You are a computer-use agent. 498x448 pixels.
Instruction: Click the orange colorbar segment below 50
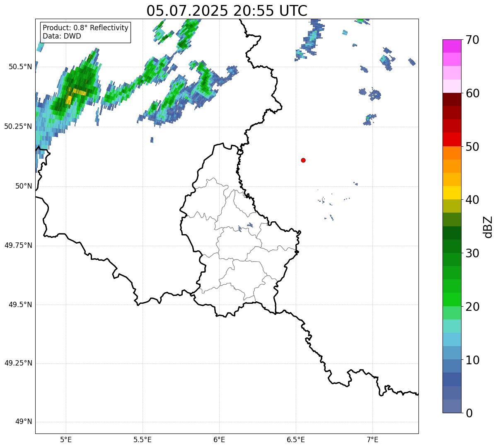coord(452,153)
